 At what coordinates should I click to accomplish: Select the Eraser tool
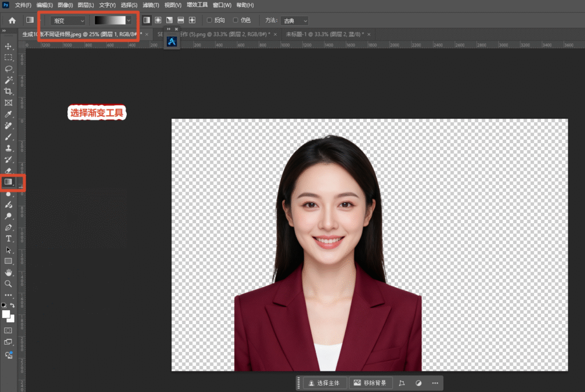click(8, 171)
